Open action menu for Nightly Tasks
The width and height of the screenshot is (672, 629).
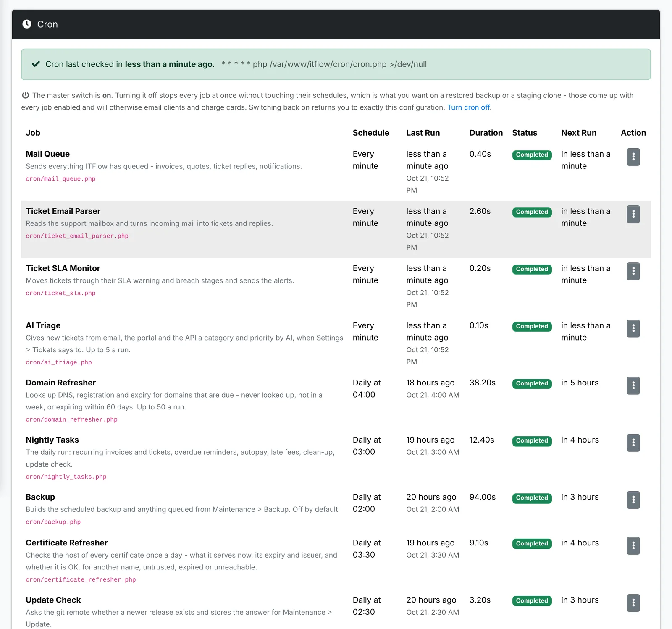tap(633, 443)
